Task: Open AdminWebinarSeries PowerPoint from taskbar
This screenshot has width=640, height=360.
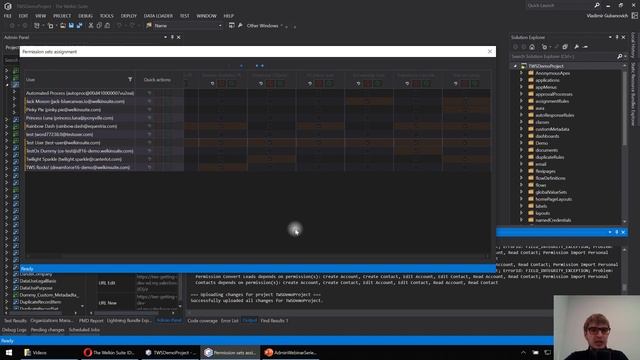Action: pyautogui.click(x=291, y=353)
